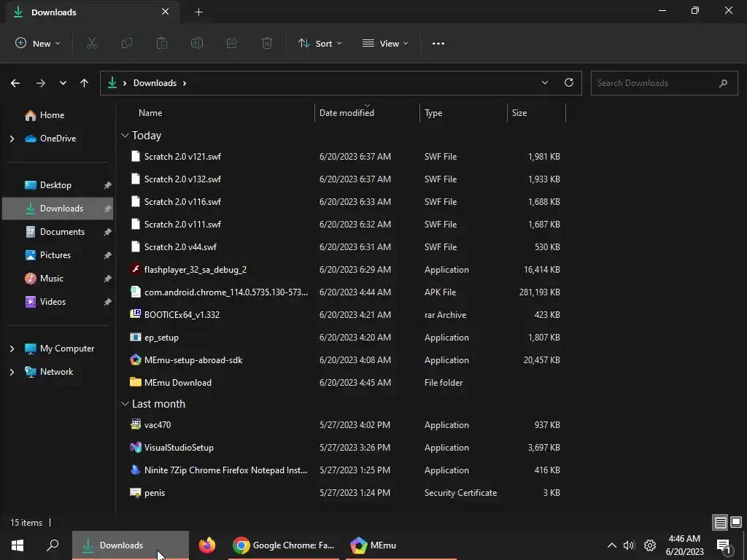747x560 pixels.
Task: Open the See more three-dots menu
Action: [x=438, y=43]
